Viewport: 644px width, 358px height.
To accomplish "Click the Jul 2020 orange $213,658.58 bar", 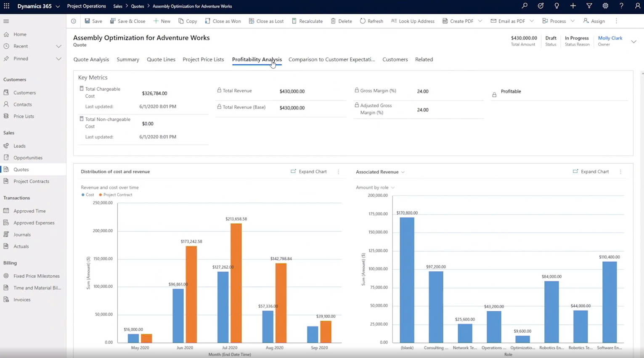I will (236, 283).
